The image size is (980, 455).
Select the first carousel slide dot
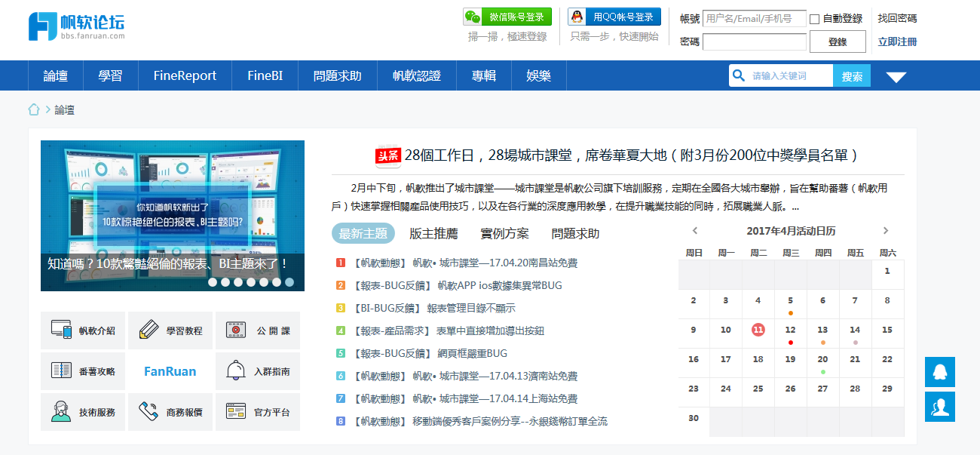click(x=213, y=282)
